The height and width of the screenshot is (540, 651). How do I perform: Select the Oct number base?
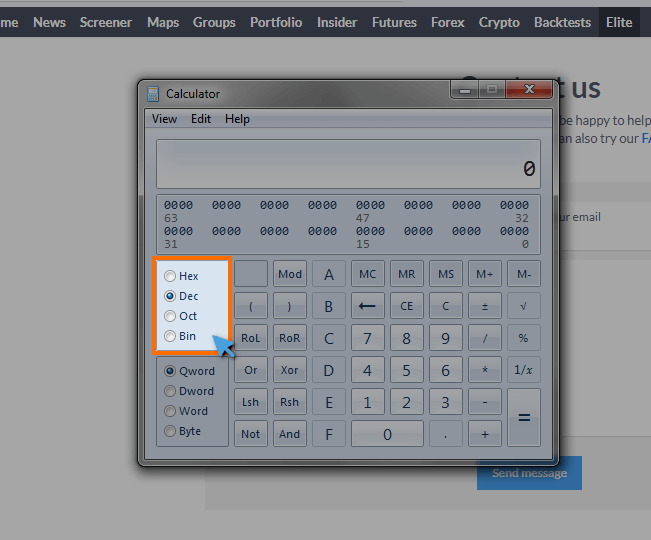pyautogui.click(x=170, y=316)
